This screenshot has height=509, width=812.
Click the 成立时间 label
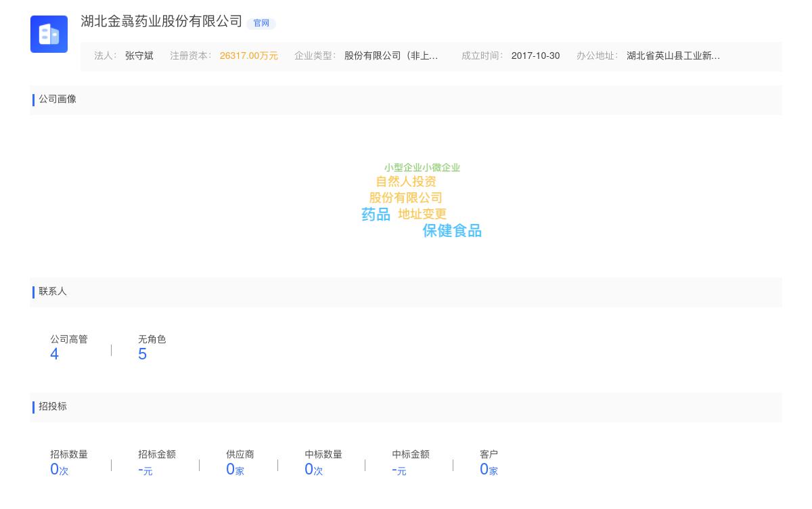(482, 56)
